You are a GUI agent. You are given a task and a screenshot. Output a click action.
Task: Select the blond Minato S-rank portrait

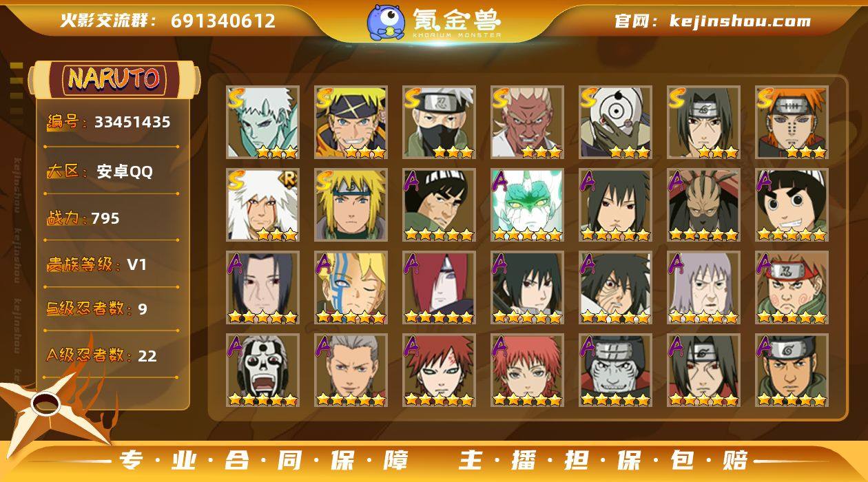pos(351,205)
